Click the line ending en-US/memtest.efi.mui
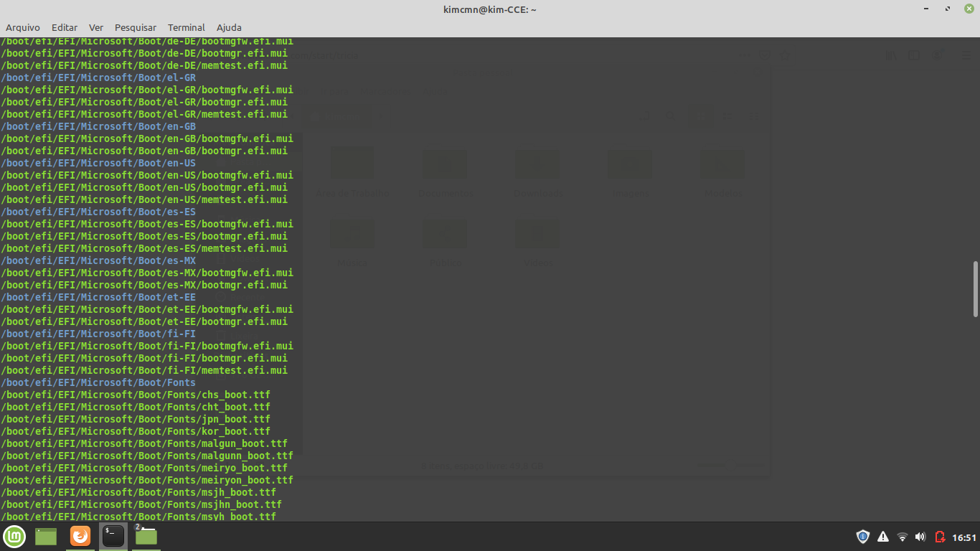Screen dimensions: 980x551 (144, 199)
